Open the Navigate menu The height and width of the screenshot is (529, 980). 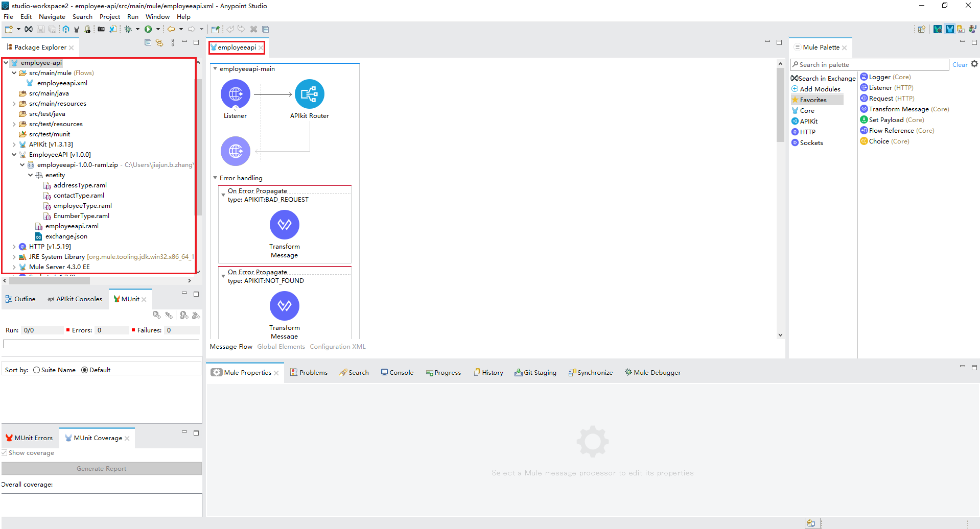[x=52, y=17]
